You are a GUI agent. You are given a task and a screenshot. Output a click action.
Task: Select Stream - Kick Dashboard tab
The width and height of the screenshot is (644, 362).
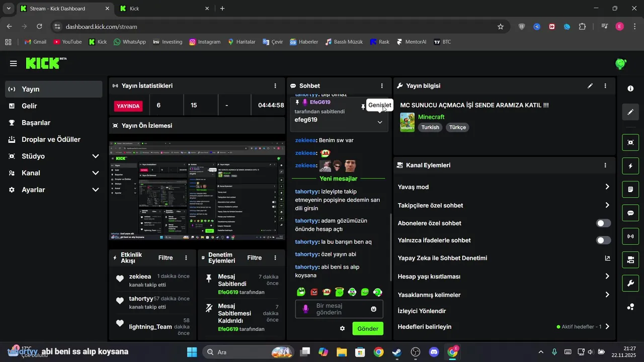click(65, 9)
